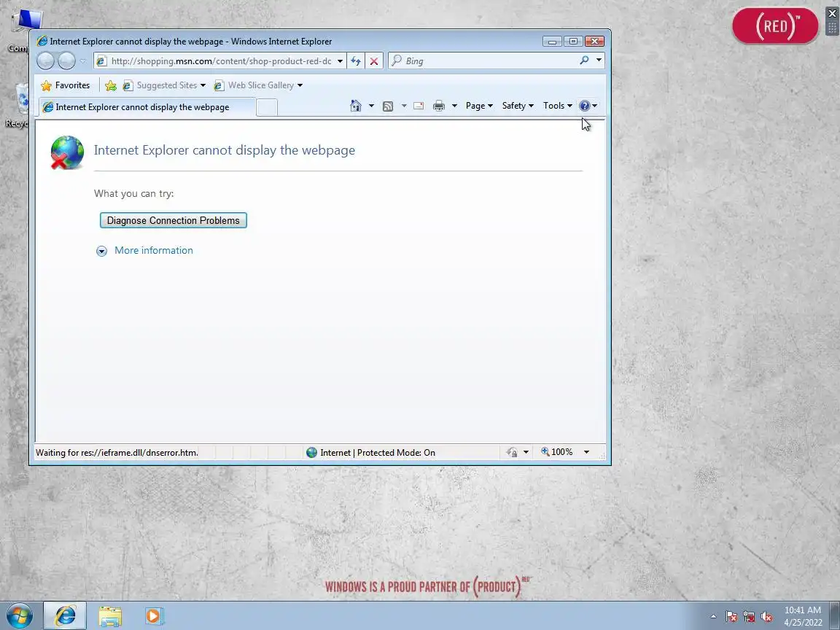
Task: Expand the Home button dropdown arrow
Action: click(x=371, y=106)
